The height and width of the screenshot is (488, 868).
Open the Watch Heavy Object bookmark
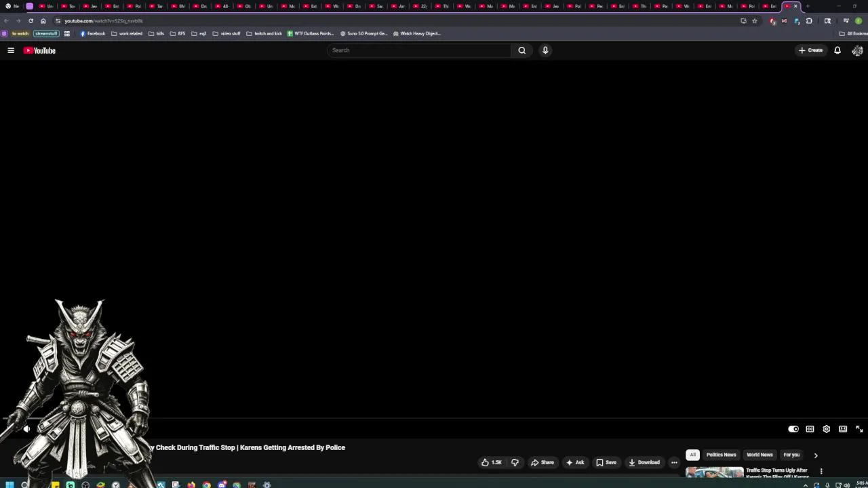(x=417, y=33)
